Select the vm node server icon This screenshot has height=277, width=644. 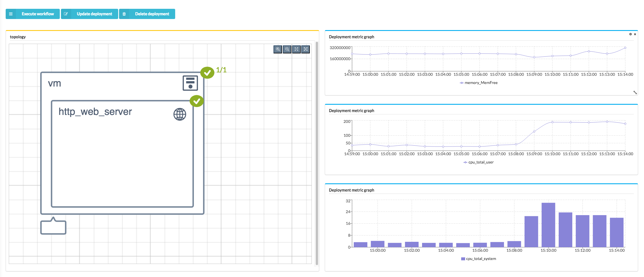click(x=190, y=83)
